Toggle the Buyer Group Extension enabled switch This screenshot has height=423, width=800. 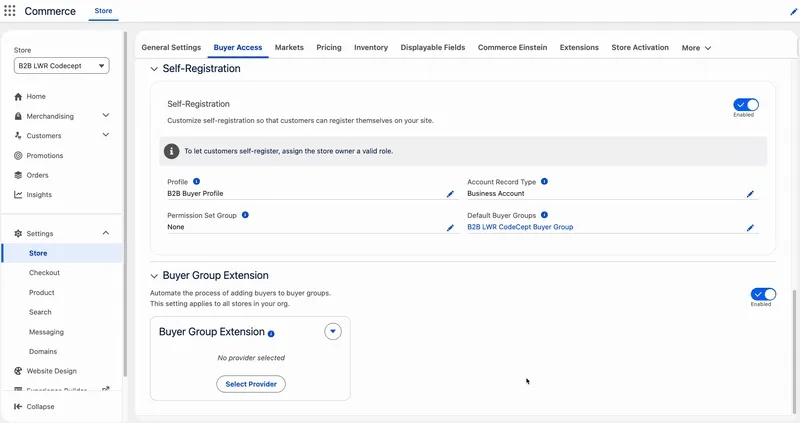coord(763,294)
